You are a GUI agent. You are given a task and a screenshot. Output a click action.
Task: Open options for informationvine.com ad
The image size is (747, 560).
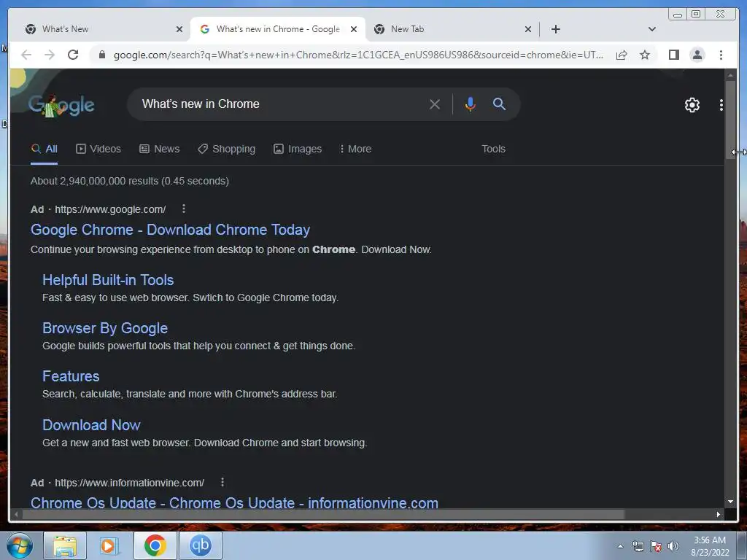tap(222, 483)
